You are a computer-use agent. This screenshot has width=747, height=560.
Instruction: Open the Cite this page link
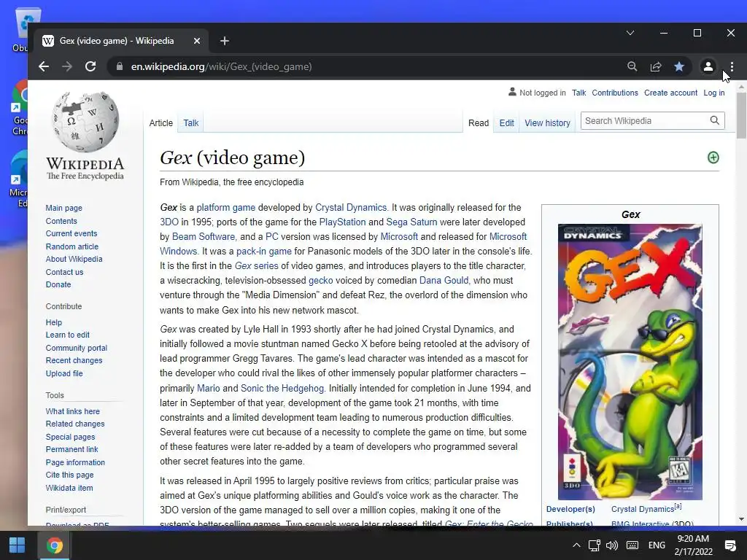(x=69, y=475)
